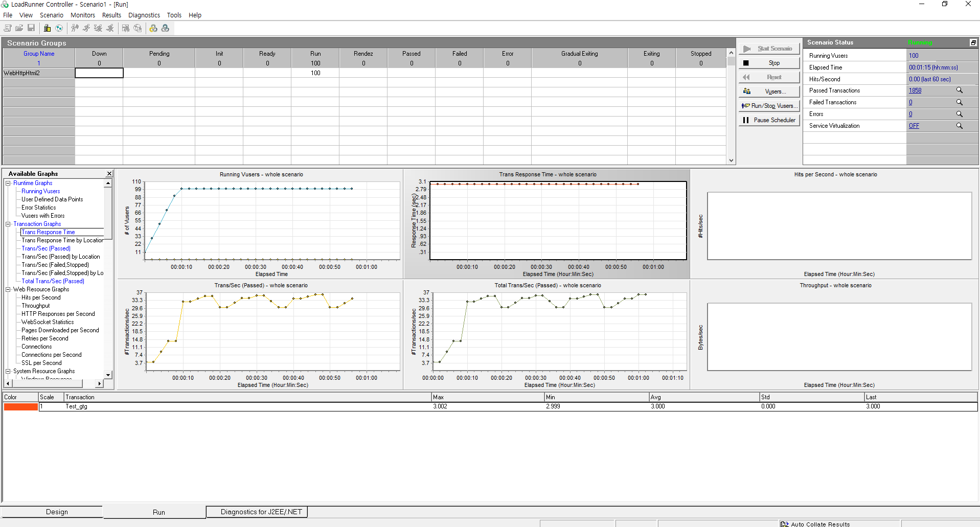980x527 pixels.
Task: Click magnifier next to Failed Transactions
Action: (960, 102)
